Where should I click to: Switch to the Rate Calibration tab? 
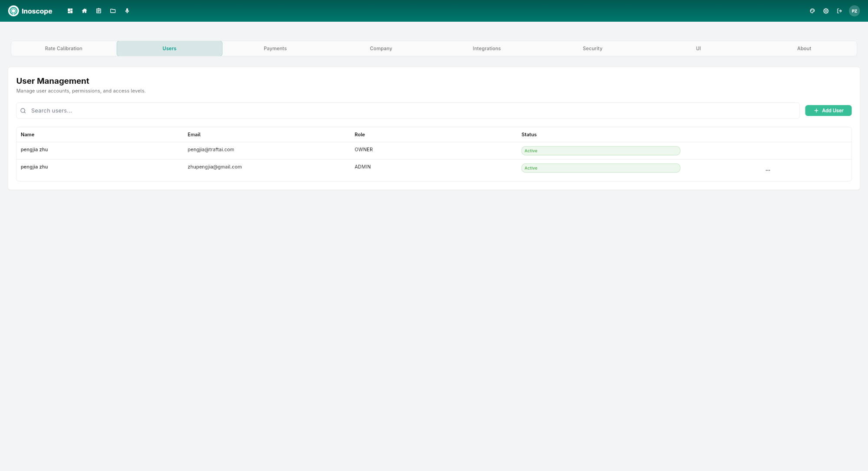click(x=63, y=48)
